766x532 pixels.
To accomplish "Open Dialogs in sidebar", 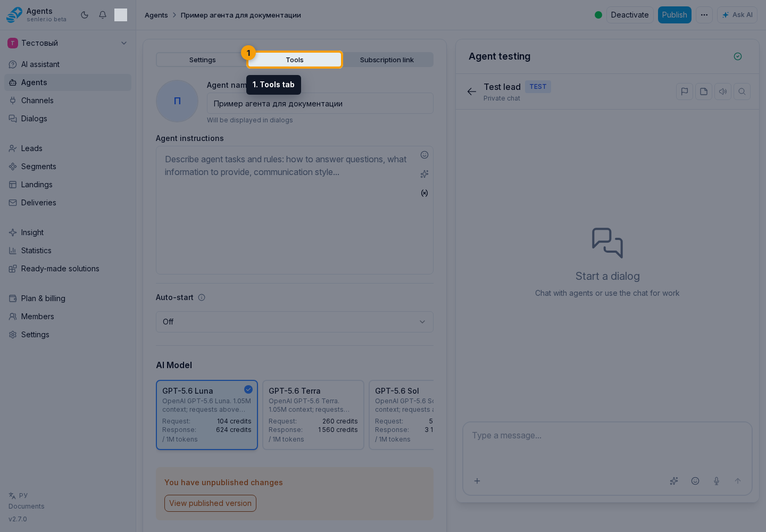I will (68, 119).
